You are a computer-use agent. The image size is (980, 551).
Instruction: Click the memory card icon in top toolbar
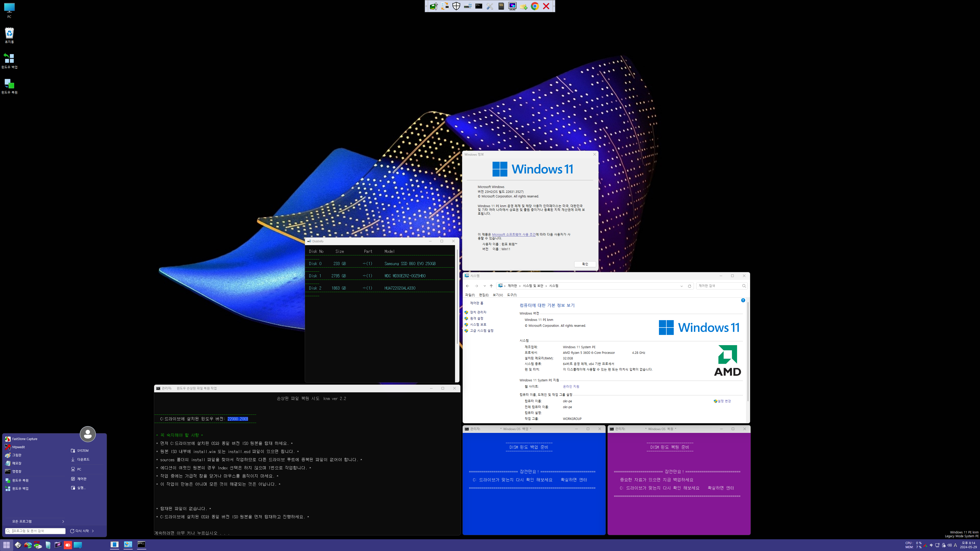point(501,6)
